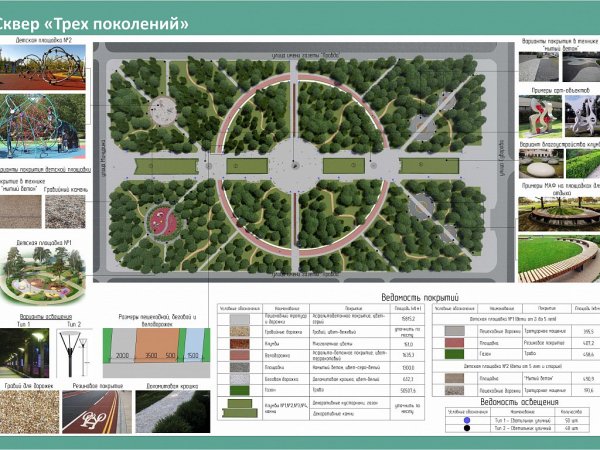The image size is (600, 450).
Task: Click the speckled paving swatch for playground №2
Action: point(454,390)
